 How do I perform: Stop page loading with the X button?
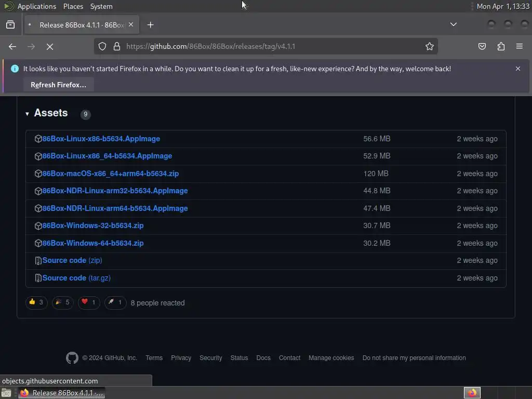pyautogui.click(x=50, y=46)
